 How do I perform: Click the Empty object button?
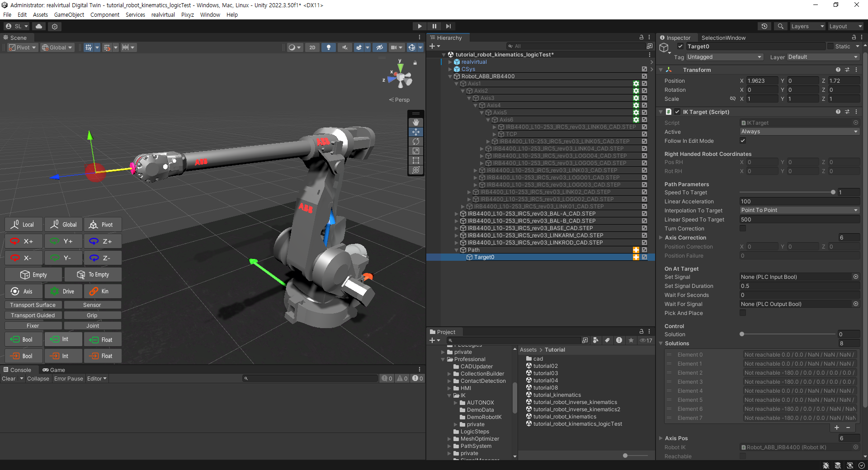click(33, 275)
